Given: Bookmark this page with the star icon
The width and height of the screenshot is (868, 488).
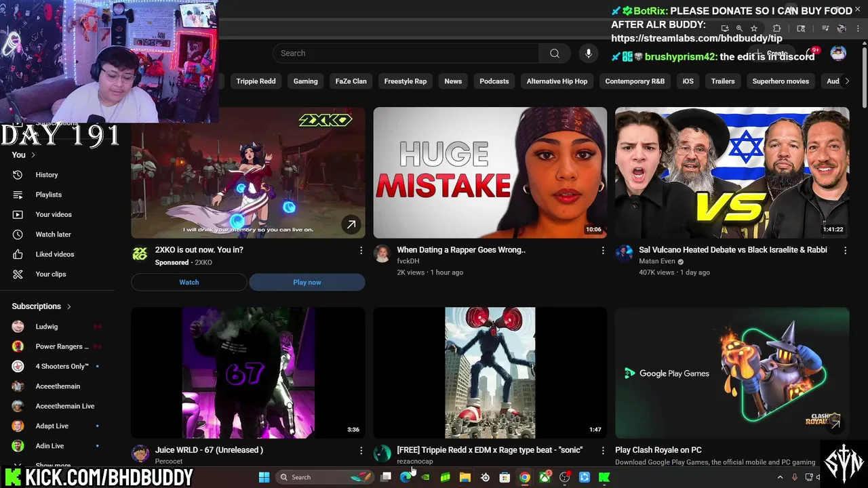Looking at the screenshot, I should click(753, 28).
